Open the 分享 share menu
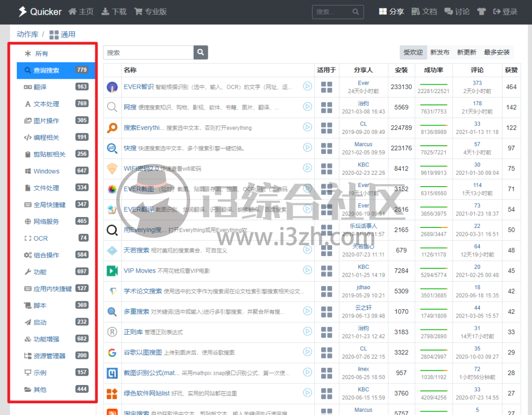Viewport: 532px width, 415px height. (391, 12)
